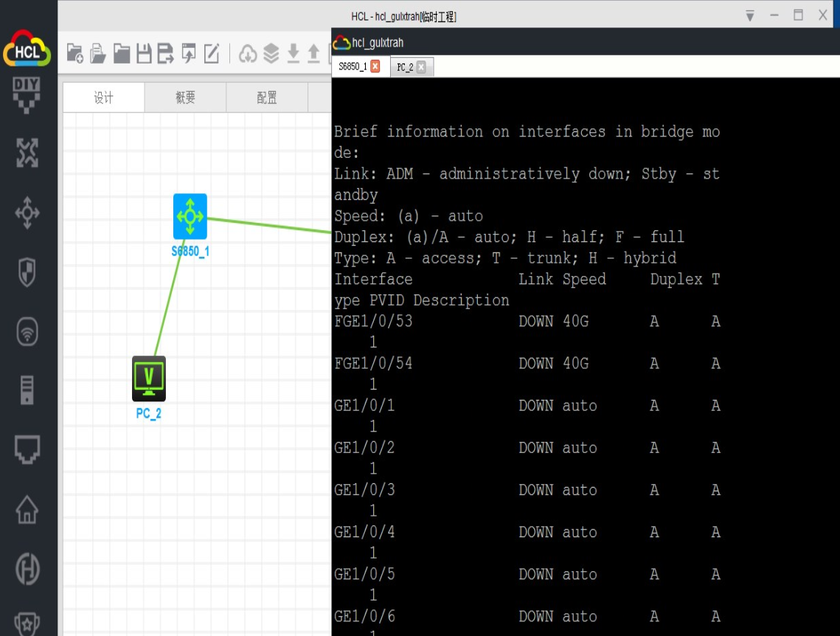Click the cloud download toolbar icon
Viewport: 840px width, 636px height.
(x=248, y=54)
